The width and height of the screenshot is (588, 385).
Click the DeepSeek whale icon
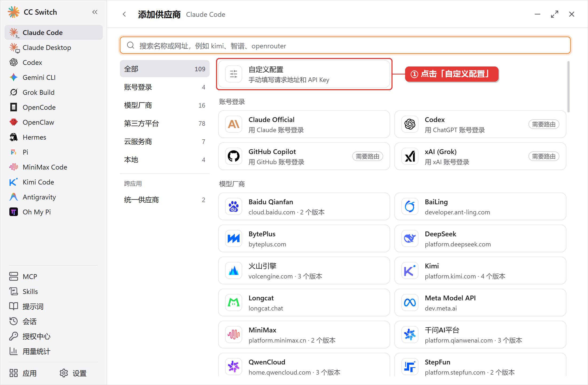(x=410, y=239)
